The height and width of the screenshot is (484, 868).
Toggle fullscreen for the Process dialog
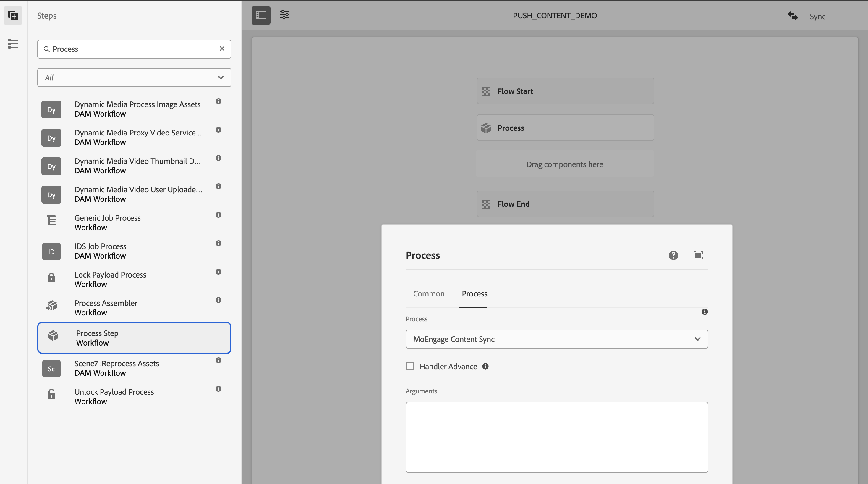(698, 255)
